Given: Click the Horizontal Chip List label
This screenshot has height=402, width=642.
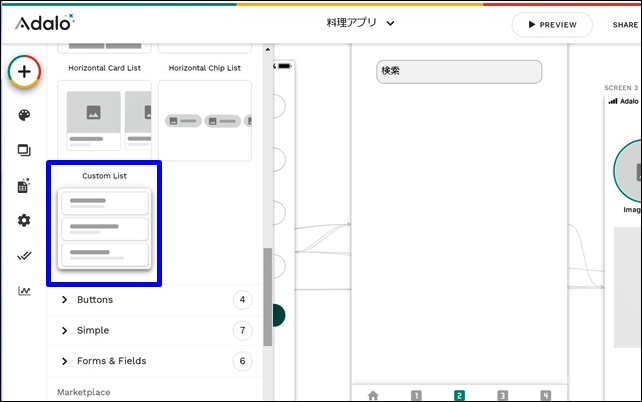Looking at the screenshot, I should pos(205,68).
